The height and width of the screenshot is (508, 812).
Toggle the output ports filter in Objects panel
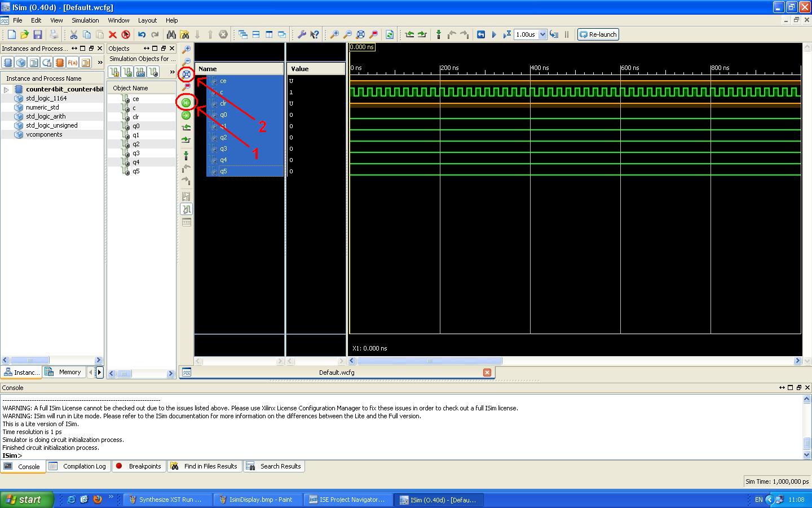coord(127,72)
